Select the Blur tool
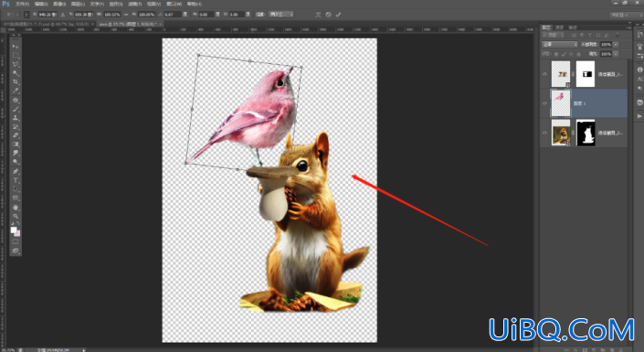The height and width of the screenshot is (352, 644). [16, 153]
